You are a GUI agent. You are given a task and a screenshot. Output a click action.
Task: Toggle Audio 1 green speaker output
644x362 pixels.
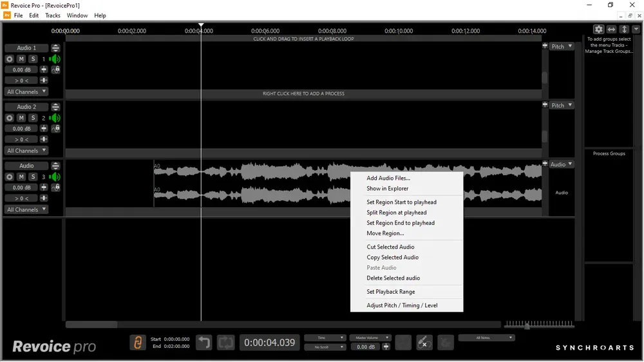click(x=55, y=59)
